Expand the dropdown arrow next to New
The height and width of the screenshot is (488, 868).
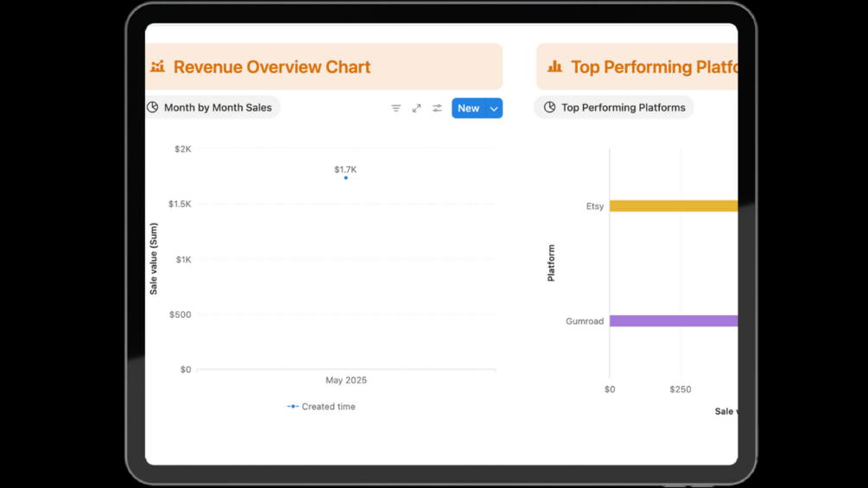click(494, 108)
